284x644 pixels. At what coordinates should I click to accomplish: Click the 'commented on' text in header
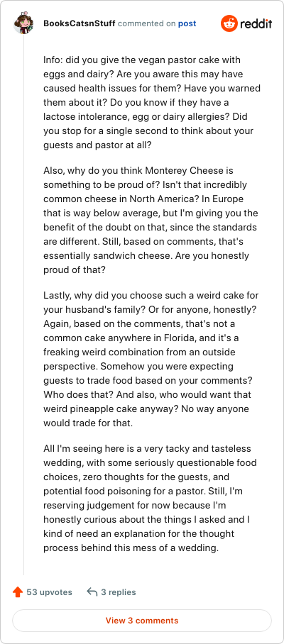click(x=147, y=24)
